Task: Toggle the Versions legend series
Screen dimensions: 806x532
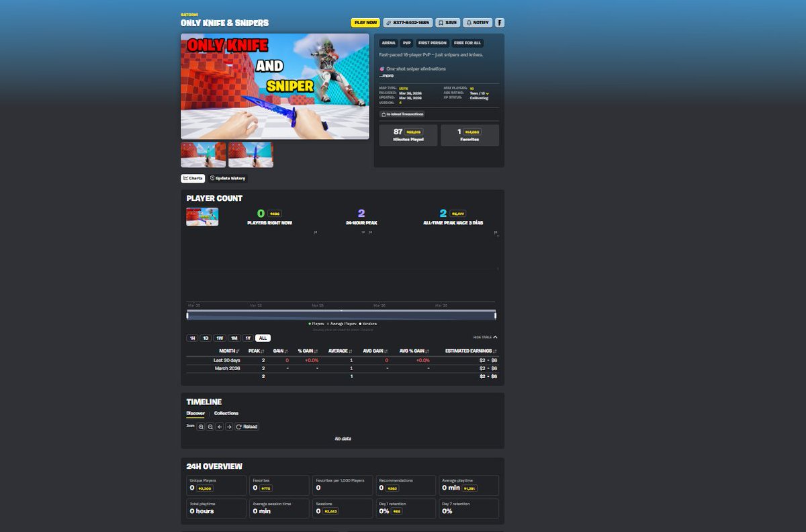Action: [x=368, y=324]
